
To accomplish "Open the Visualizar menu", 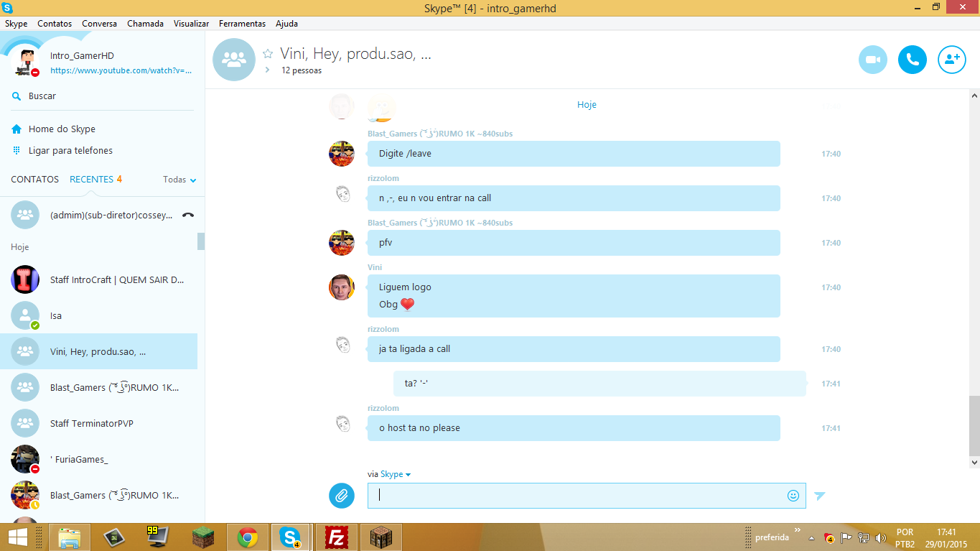I will coord(191,24).
